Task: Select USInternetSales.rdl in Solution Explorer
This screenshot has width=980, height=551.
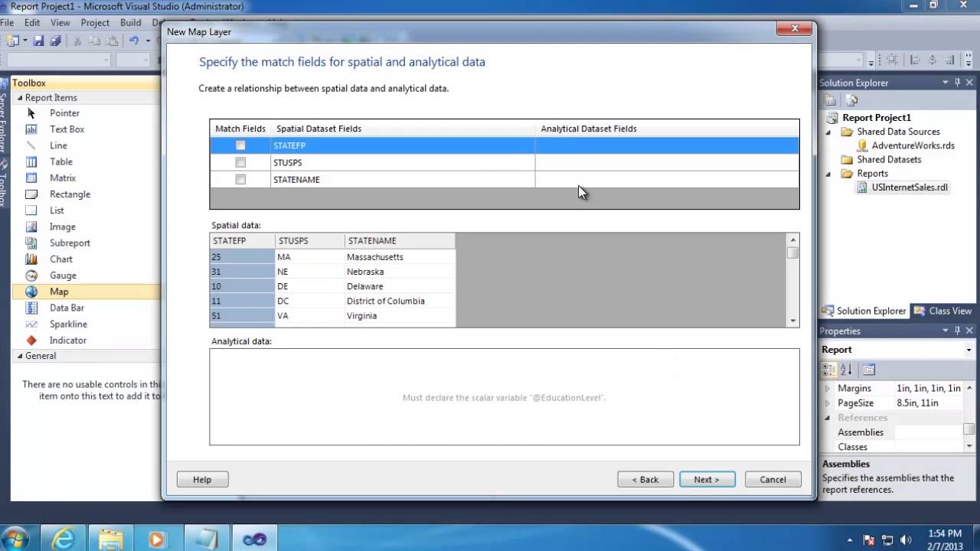Action: click(910, 187)
